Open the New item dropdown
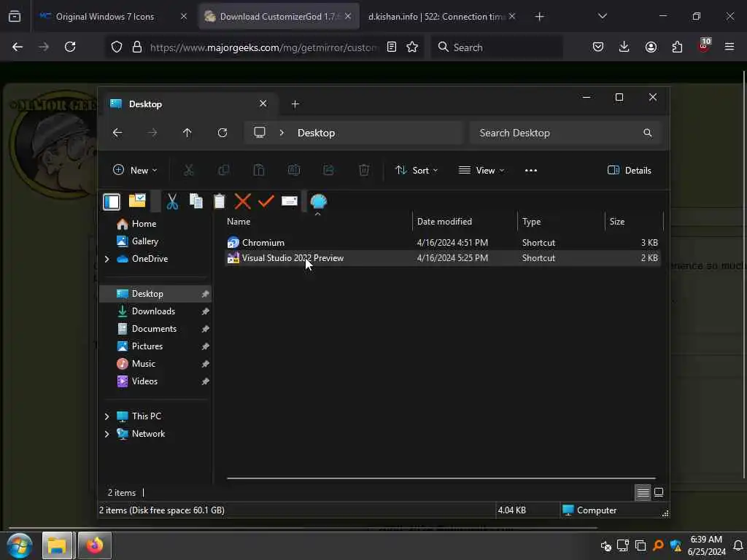 tap(135, 170)
